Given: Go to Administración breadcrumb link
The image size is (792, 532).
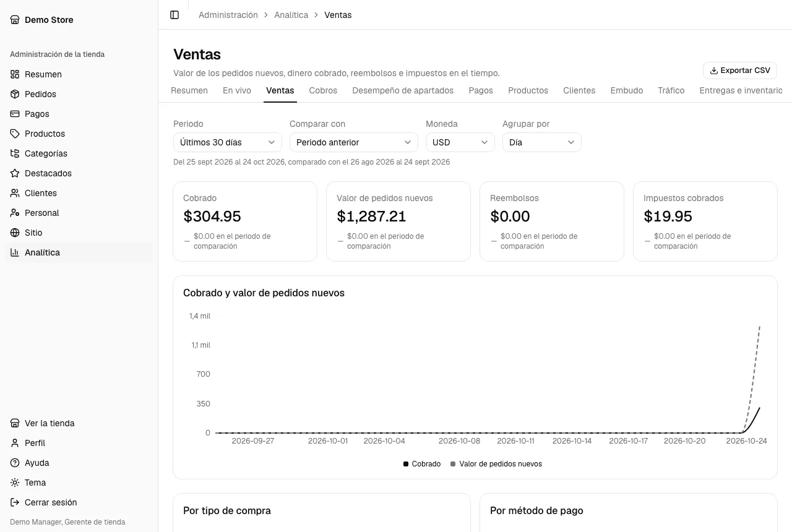Looking at the screenshot, I should 228,15.
